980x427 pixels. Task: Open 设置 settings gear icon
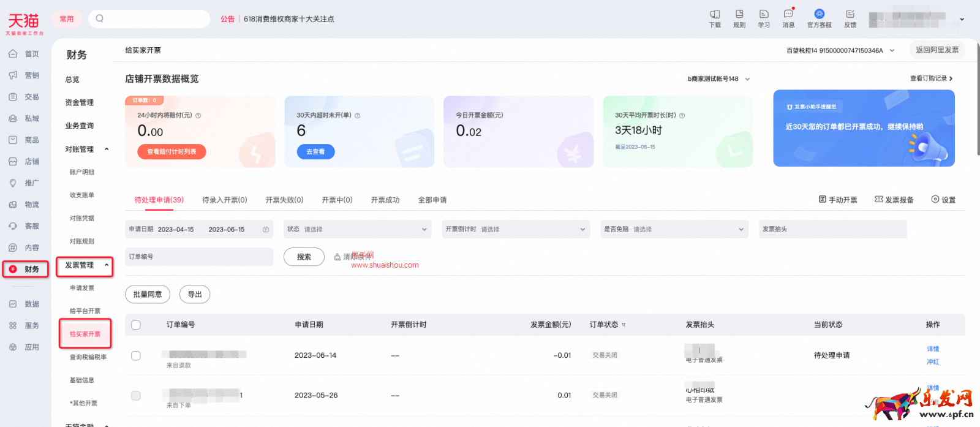pos(935,200)
